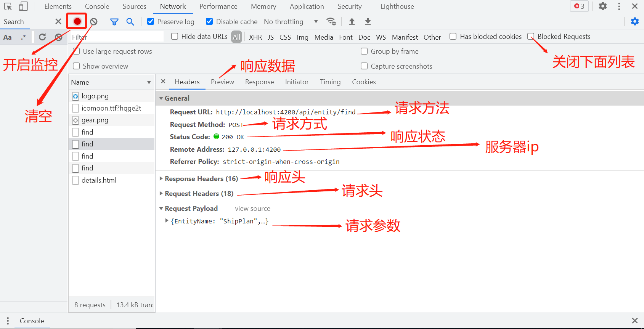Screen dimensions: 644x329
Task: Select the gear.png request
Action: tap(112, 120)
